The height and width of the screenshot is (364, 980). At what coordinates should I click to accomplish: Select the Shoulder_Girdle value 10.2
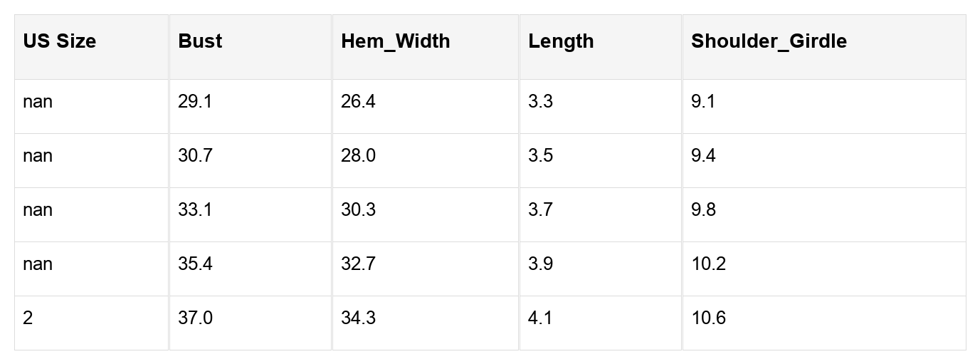tap(708, 264)
